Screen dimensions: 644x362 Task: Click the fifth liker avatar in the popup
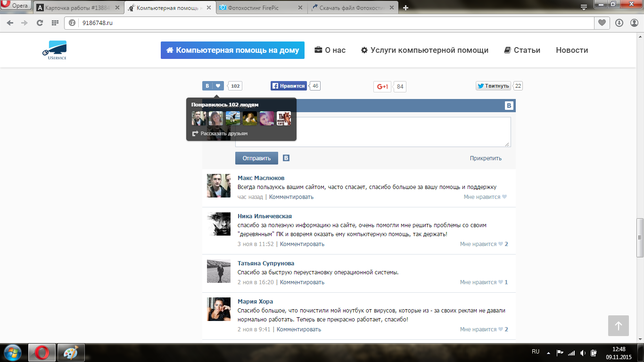[267, 118]
